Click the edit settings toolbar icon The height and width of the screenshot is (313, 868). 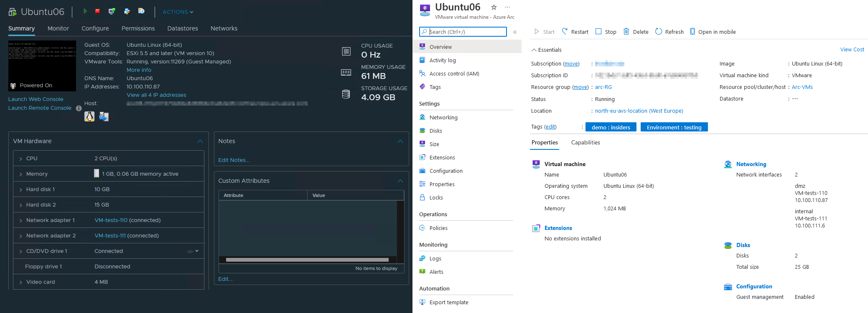tap(127, 11)
